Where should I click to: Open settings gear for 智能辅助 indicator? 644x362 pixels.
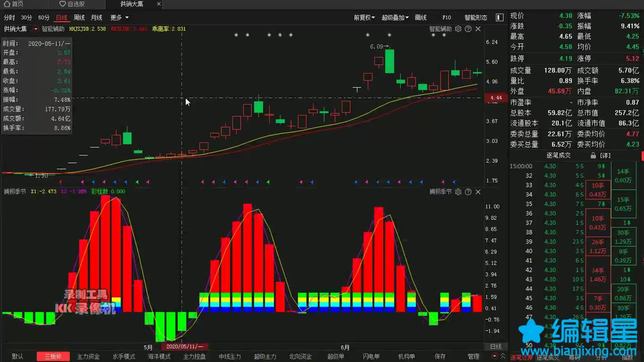coord(458,29)
